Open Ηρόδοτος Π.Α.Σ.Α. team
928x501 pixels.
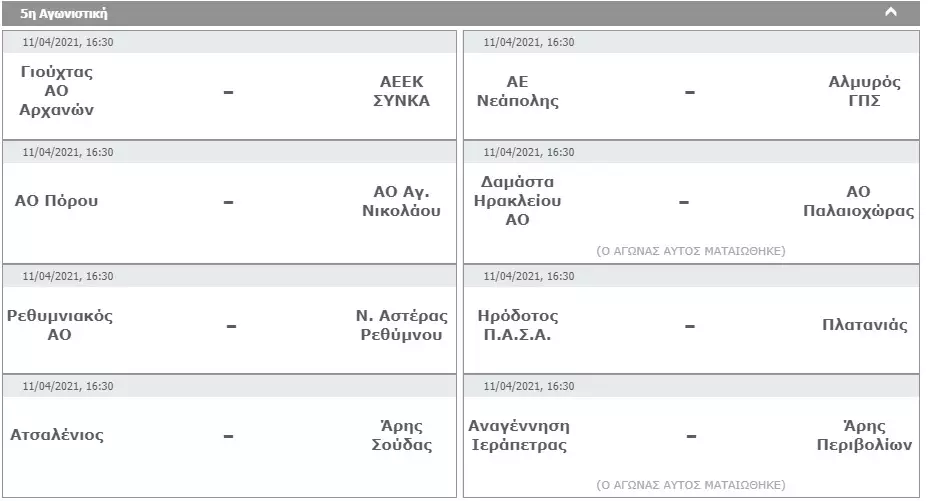pyautogui.click(x=518, y=325)
